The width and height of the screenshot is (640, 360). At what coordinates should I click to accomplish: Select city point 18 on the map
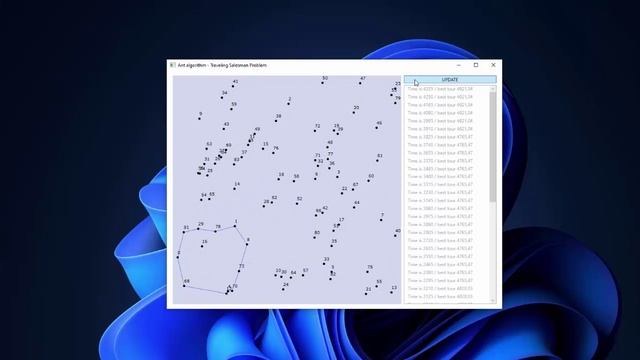coord(279,179)
